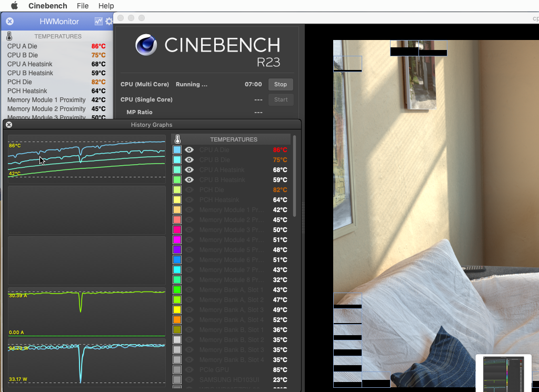Select PCH Die row in HWMonitor

pyautogui.click(x=57, y=82)
